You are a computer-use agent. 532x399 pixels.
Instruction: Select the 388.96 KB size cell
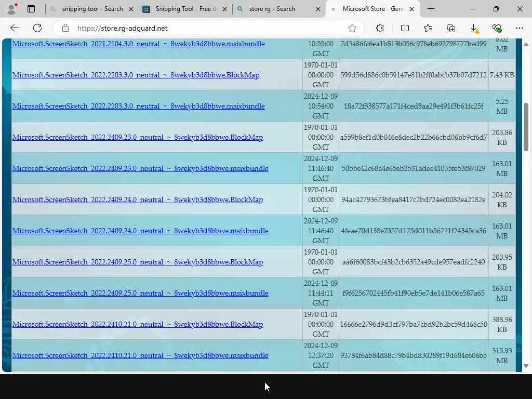coord(502,324)
